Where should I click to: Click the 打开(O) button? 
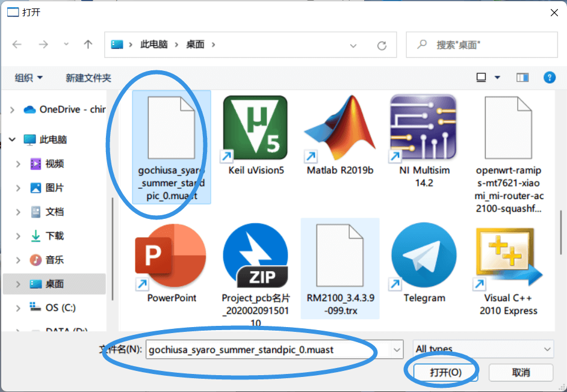click(445, 372)
